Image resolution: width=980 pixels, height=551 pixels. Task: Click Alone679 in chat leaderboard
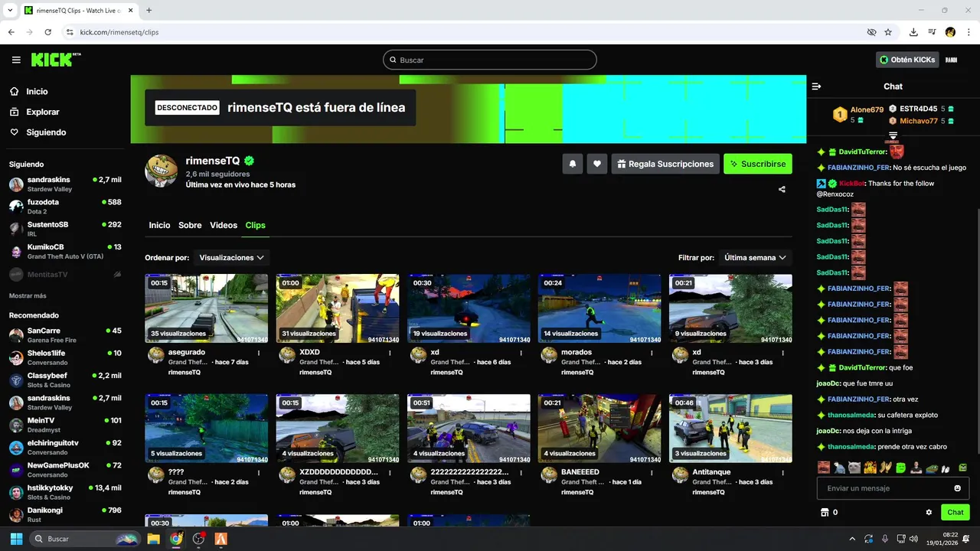[x=867, y=109]
